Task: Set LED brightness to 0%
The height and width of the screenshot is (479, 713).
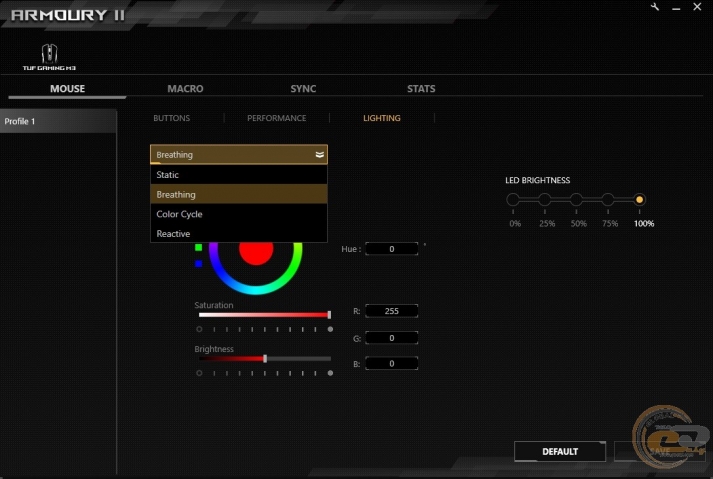Action: 513,199
